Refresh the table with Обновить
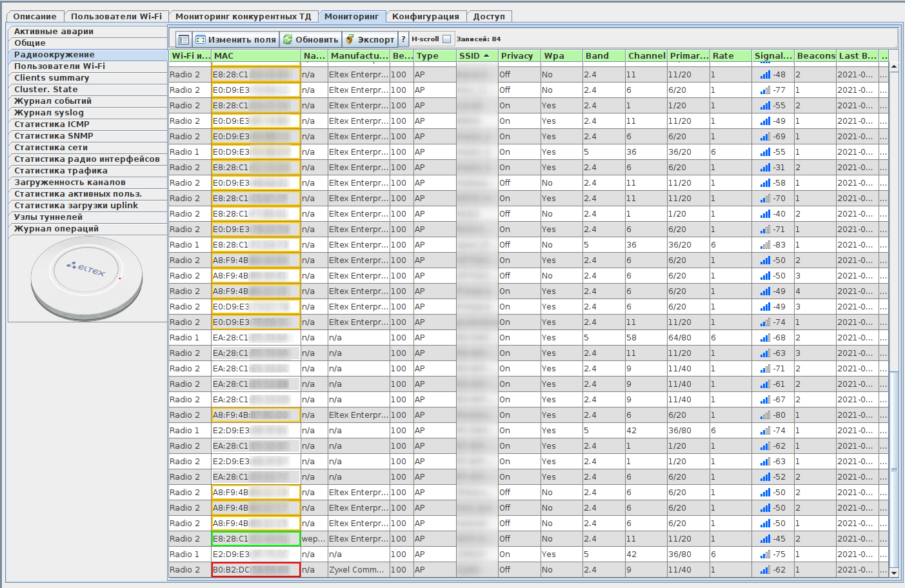 311,39
